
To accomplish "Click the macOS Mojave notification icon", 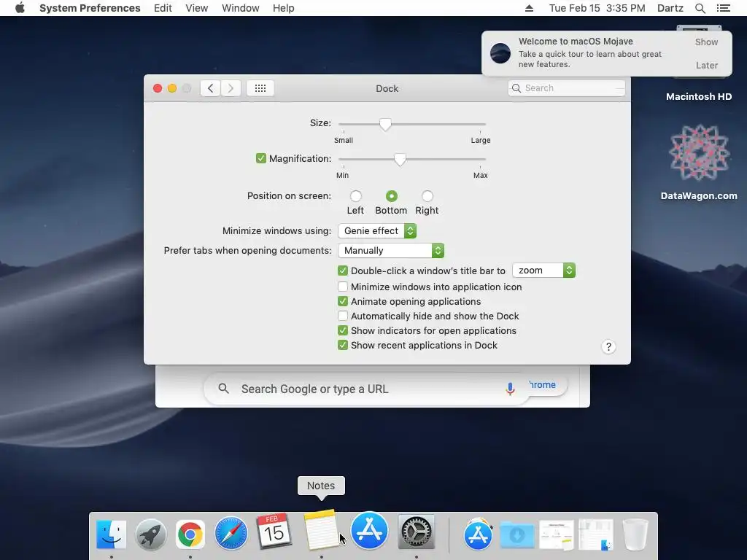I will [x=500, y=53].
